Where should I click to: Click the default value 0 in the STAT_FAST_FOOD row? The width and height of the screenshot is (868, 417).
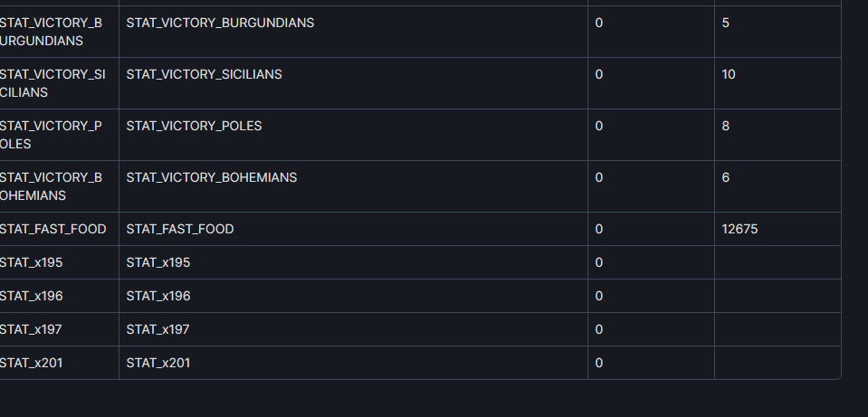(599, 229)
